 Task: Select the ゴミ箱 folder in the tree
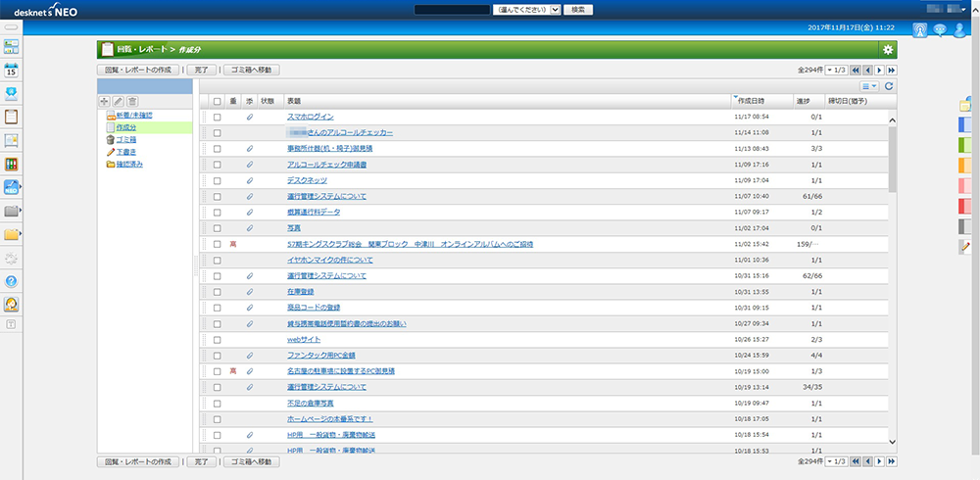pyautogui.click(x=126, y=140)
